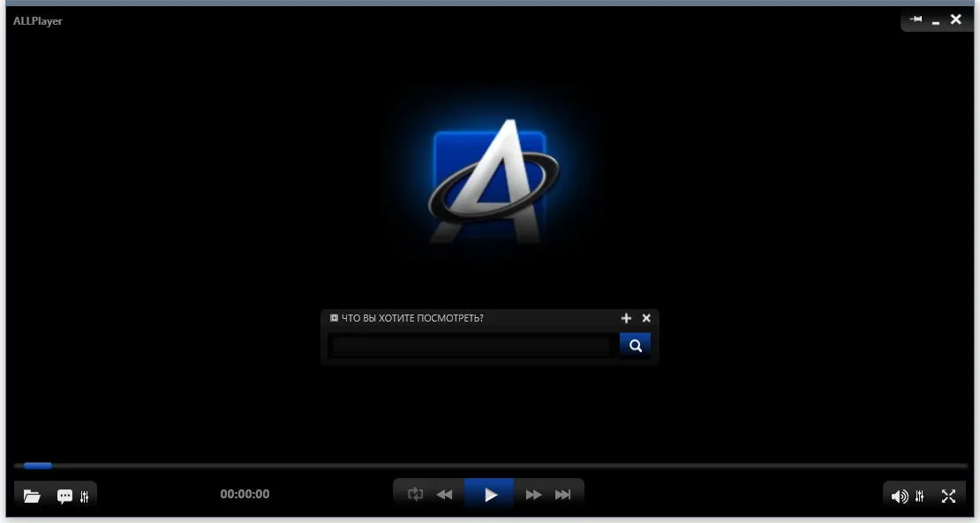Open the ALLPlayer title menu
The image size is (980, 523).
pyautogui.click(x=37, y=20)
